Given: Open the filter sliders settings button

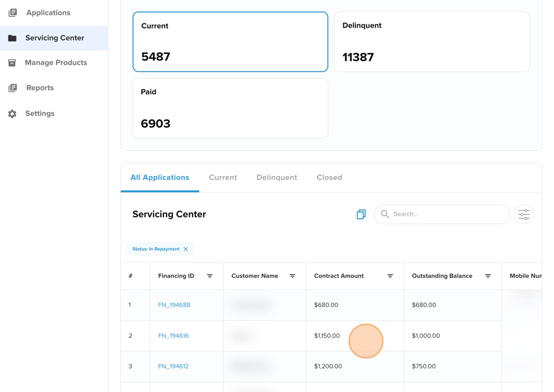Looking at the screenshot, I should tap(524, 215).
